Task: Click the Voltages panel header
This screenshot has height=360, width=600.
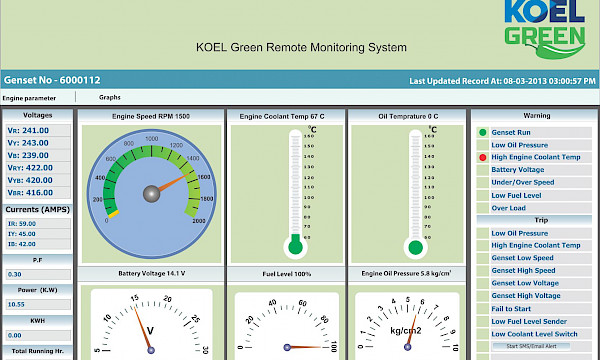Action: pyautogui.click(x=38, y=115)
